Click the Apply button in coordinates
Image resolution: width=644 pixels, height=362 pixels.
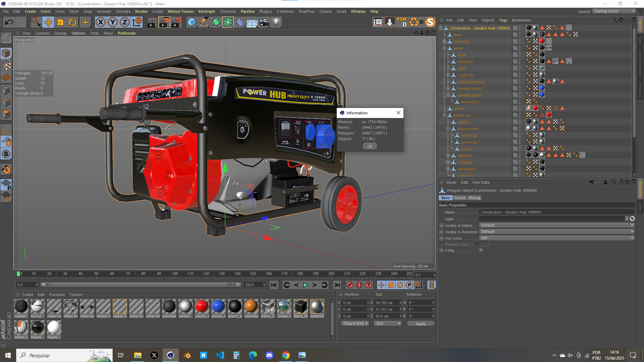click(421, 324)
